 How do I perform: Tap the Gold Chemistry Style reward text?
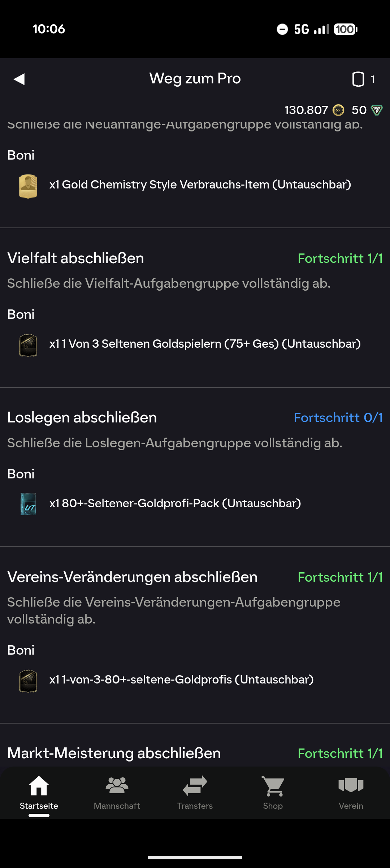pyautogui.click(x=200, y=185)
